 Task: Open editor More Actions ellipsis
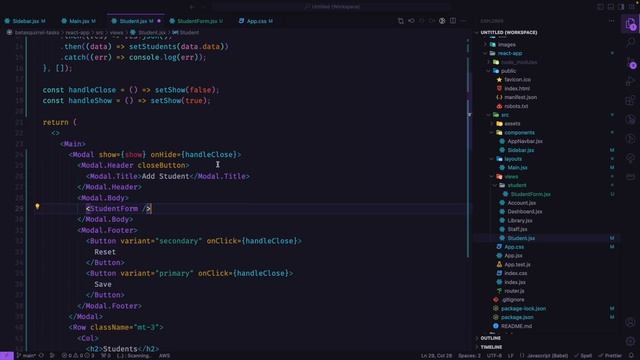(463, 20)
